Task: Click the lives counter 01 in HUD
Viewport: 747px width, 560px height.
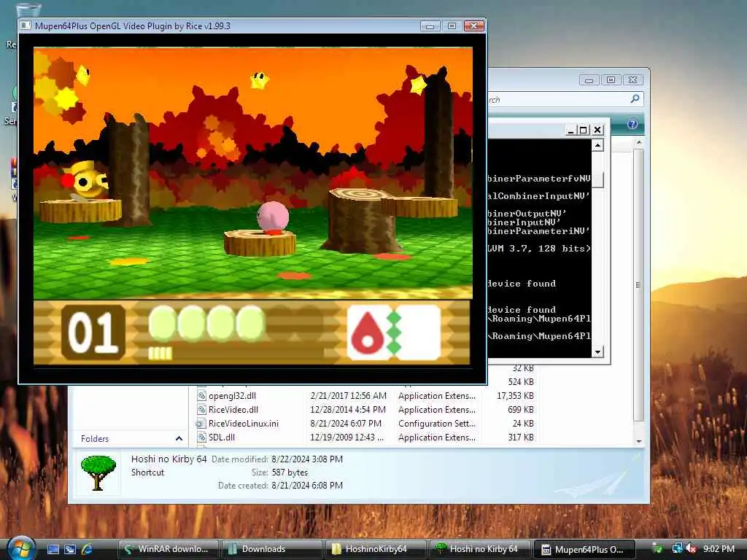Action: pos(93,332)
